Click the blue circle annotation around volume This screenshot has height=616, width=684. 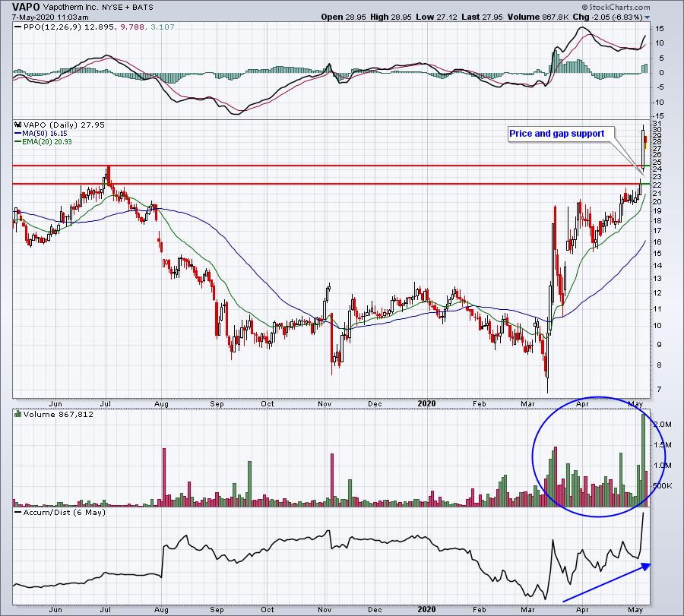point(599,456)
